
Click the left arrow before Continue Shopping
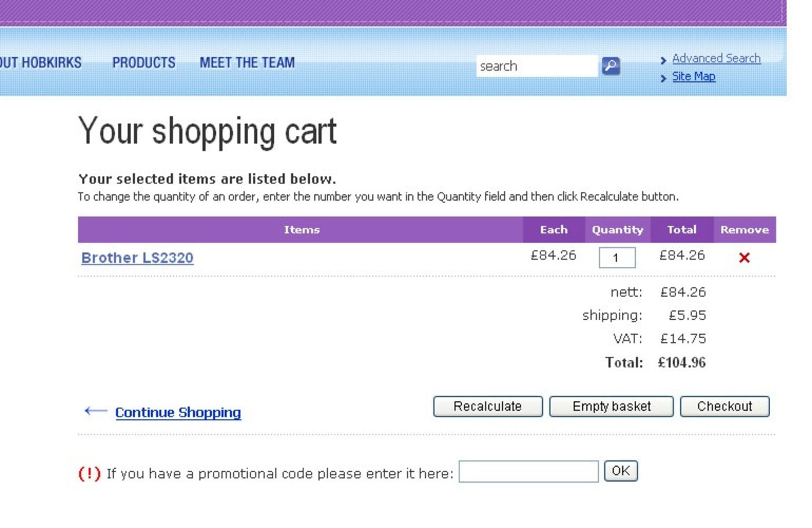(x=96, y=411)
